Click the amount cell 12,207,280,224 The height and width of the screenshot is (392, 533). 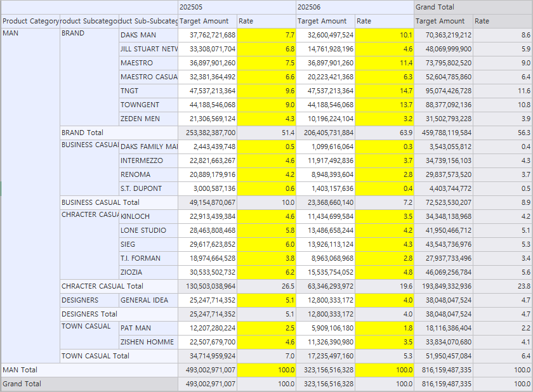point(207,328)
